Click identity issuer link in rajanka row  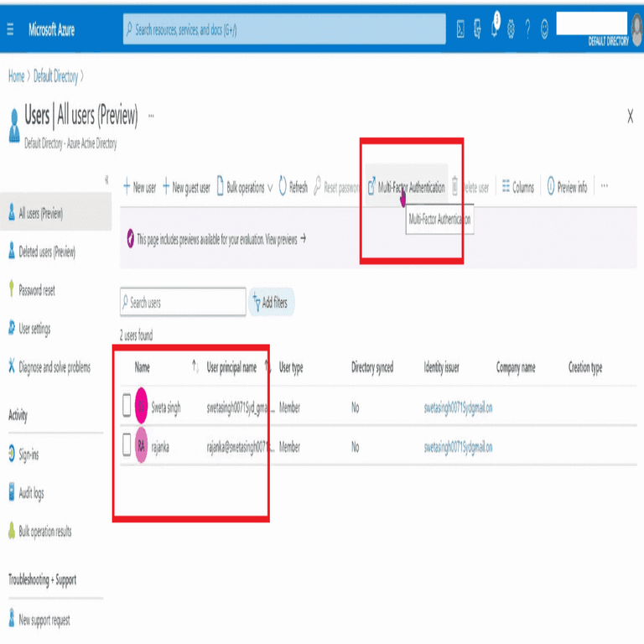458,447
